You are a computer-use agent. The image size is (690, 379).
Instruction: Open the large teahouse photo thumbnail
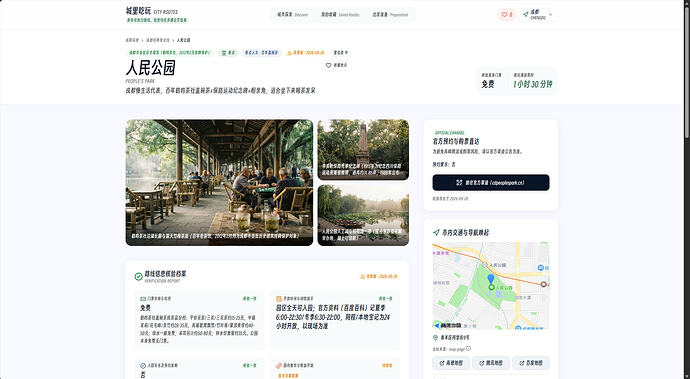[219, 183]
